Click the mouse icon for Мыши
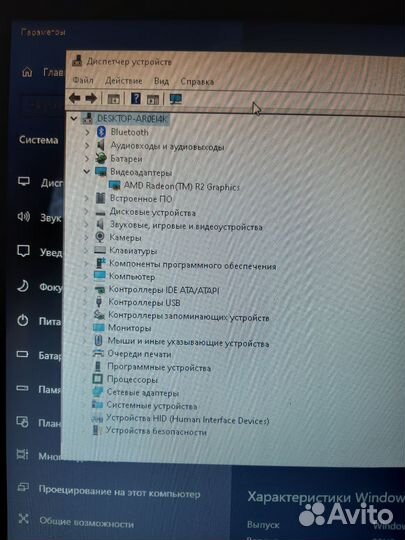405x540 pixels. [98, 341]
